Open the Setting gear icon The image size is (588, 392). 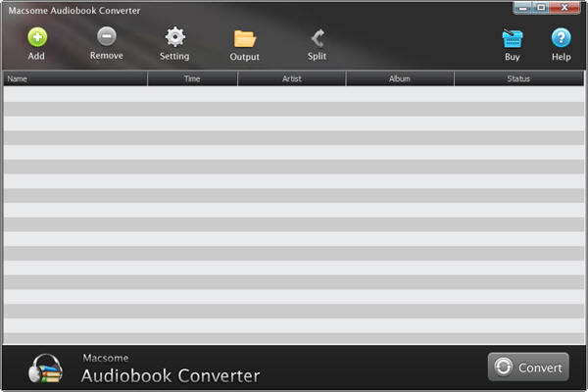[x=174, y=38]
